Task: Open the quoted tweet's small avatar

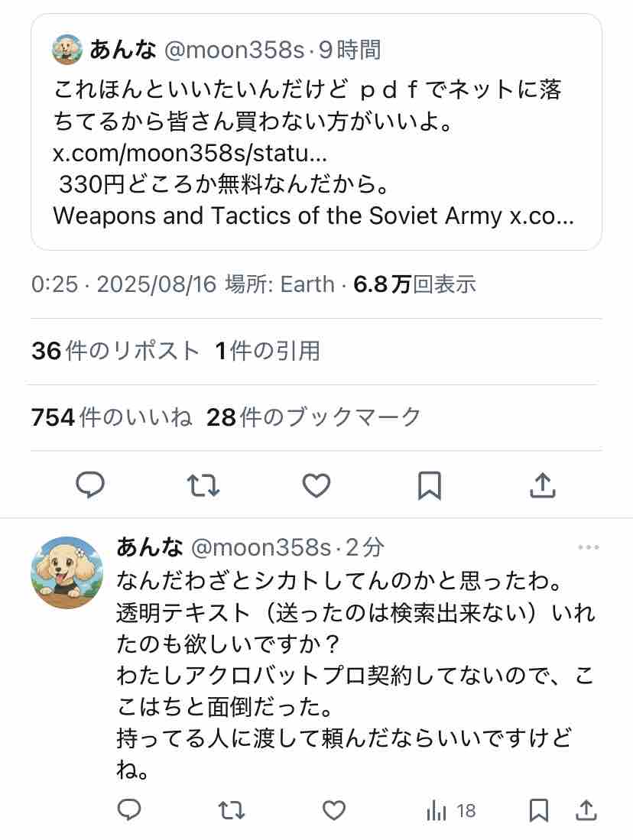Action: pos(67,50)
